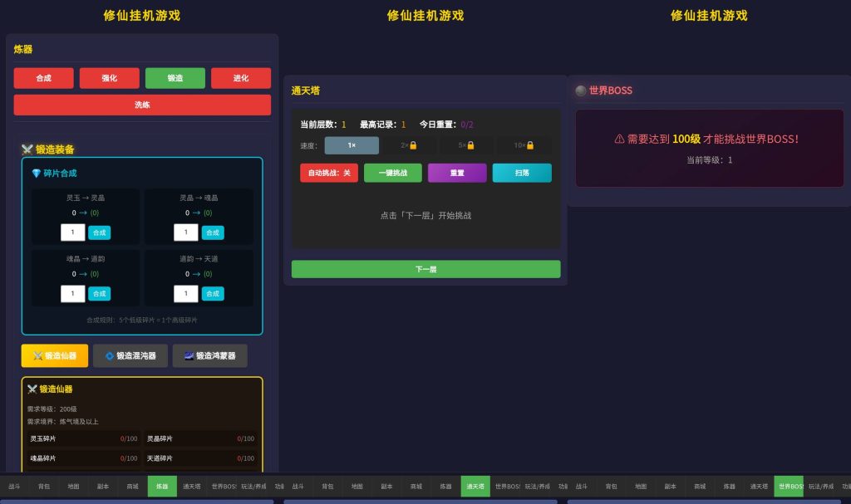The image size is (851, 504).
Task: Open 副本 in nav bar with 世界BOSS highlighted
Action: (671, 486)
